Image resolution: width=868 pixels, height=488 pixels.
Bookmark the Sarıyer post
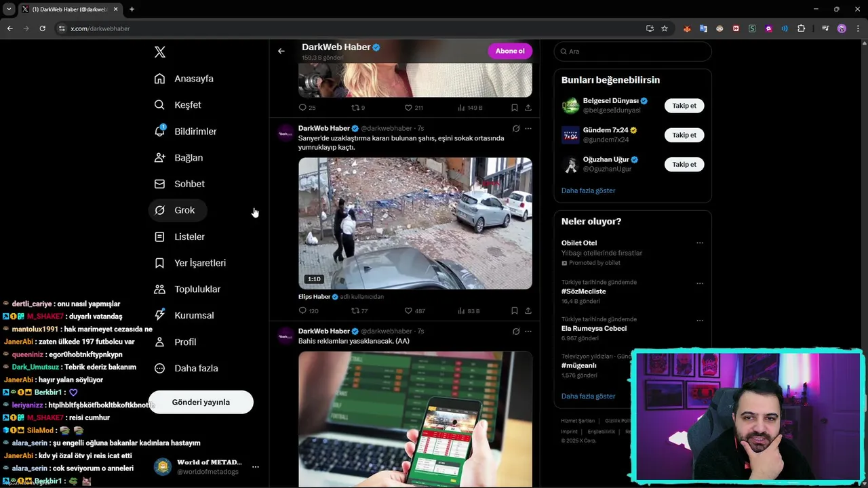[515, 311]
